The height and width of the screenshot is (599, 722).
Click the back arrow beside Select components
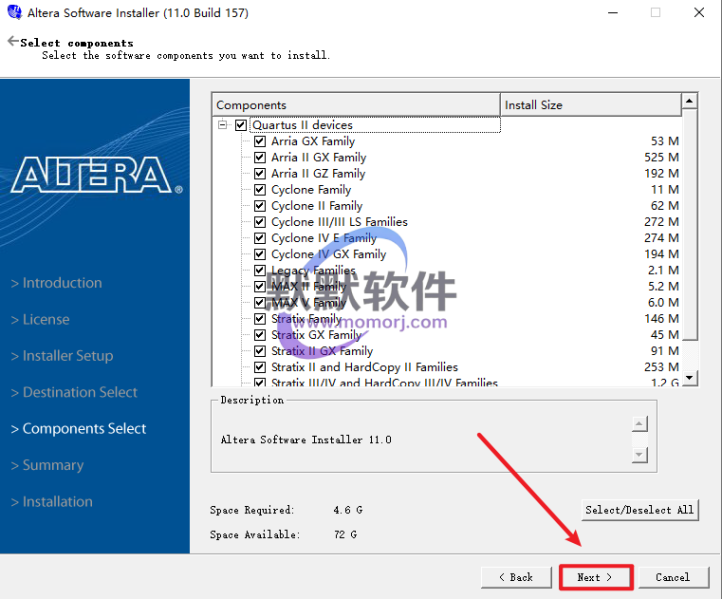13,41
